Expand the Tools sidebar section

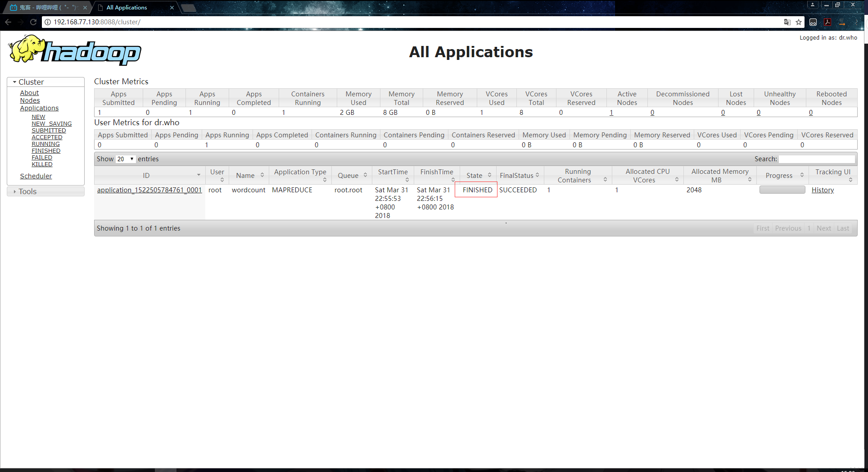tap(46, 191)
